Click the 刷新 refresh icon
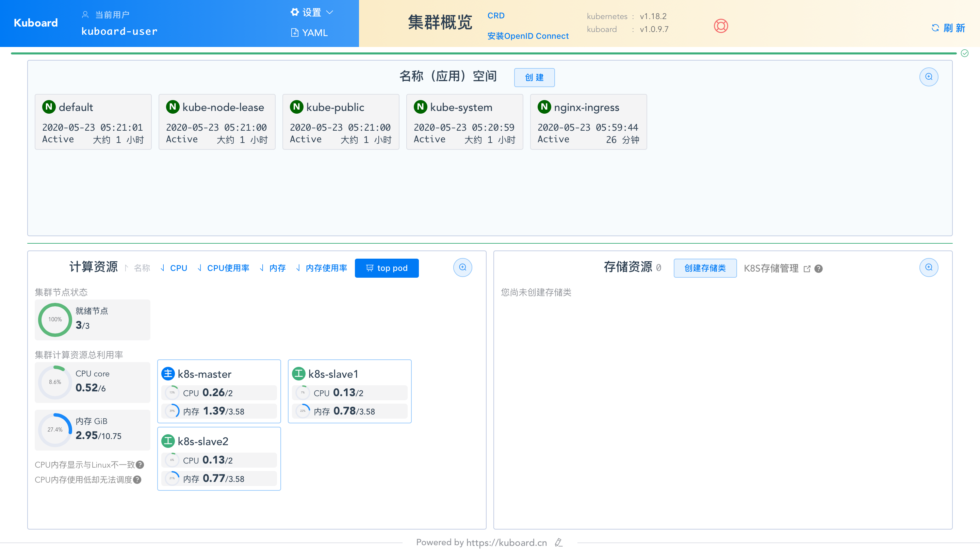 (935, 28)
